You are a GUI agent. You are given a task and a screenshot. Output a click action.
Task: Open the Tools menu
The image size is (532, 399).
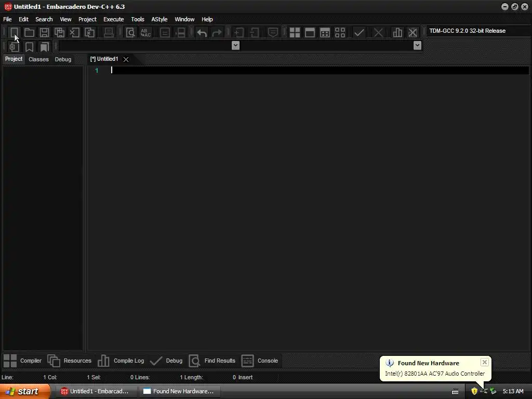point(137,19)
